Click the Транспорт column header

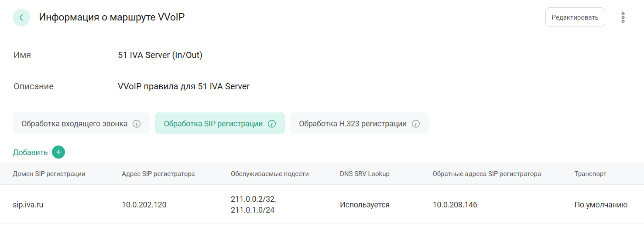[x=590, y=174]
